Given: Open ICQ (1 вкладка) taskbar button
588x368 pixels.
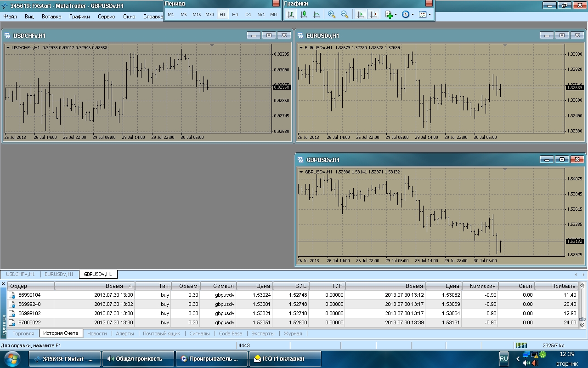Looking at the screenshot, I should 285,359.
